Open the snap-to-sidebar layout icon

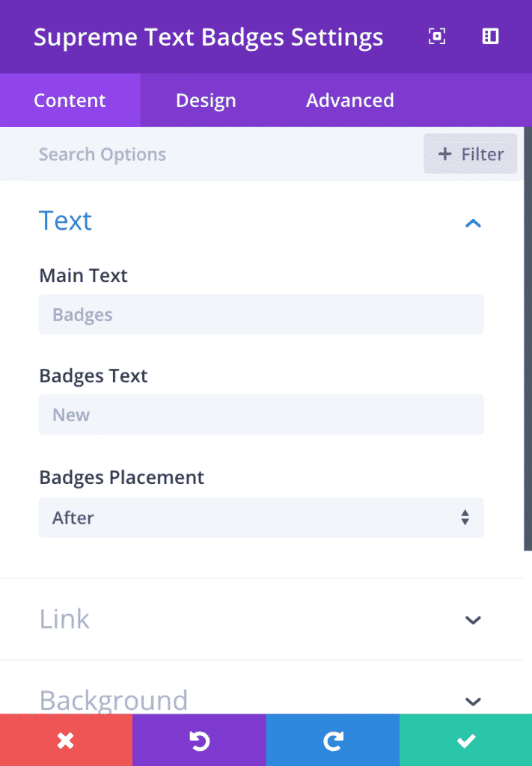click(490, 36)
